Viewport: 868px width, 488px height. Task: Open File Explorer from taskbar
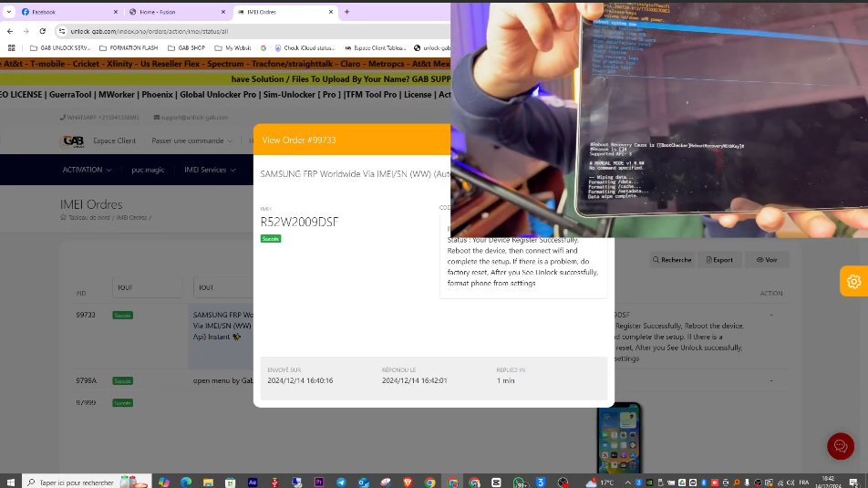208,483
